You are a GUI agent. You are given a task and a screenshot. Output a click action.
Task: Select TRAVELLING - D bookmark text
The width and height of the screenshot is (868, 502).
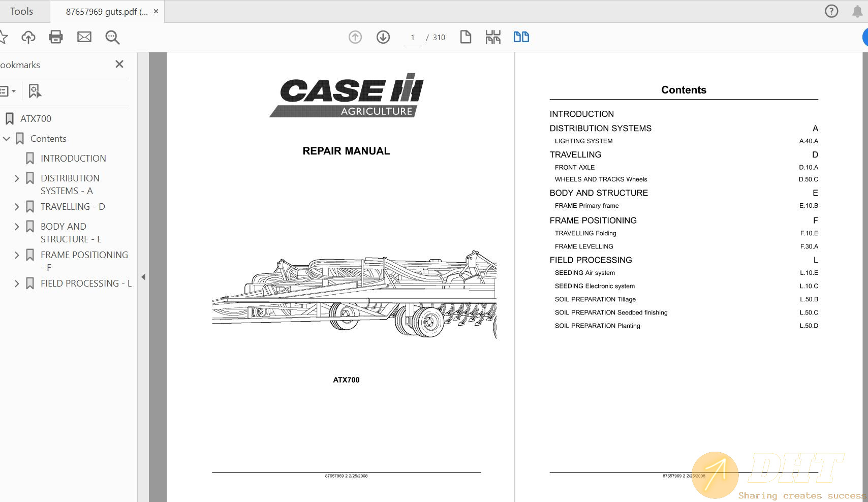[73, 207]
